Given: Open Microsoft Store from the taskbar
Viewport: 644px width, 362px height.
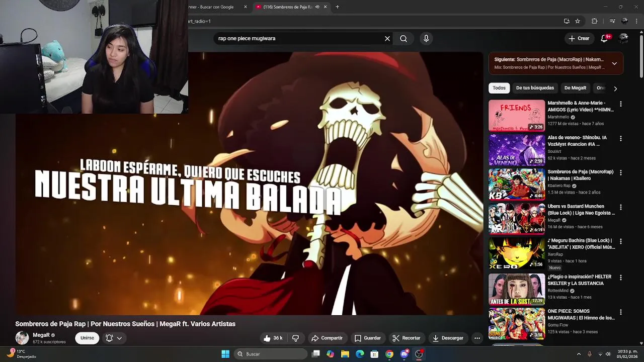Looking at the screenshot, I should (x=374, y=354).
